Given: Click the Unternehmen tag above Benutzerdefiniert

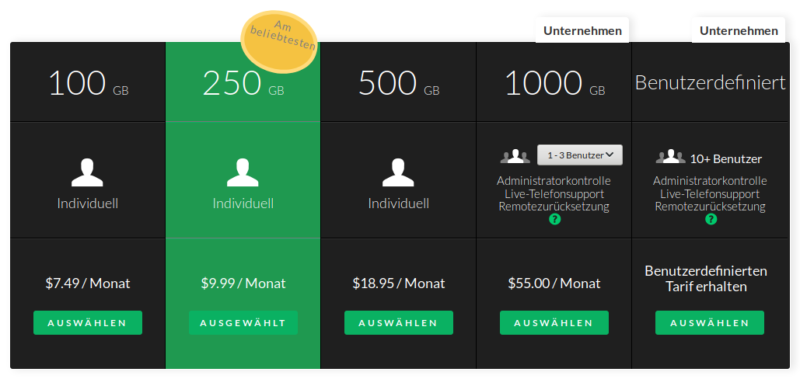Looking at the screenshot, I should point(738,31).
